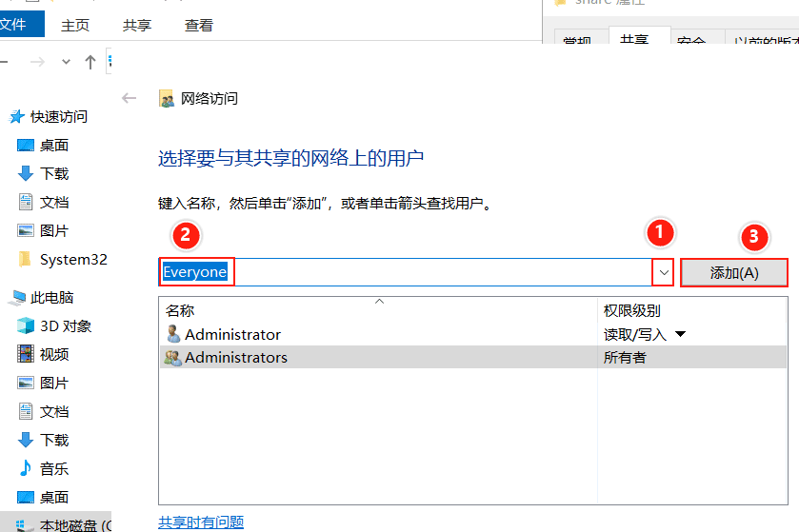The height and width of the screenshot is (532, 799).
Task: Click the 文档 icon under 快速访问
Action: tap(26, 202)
